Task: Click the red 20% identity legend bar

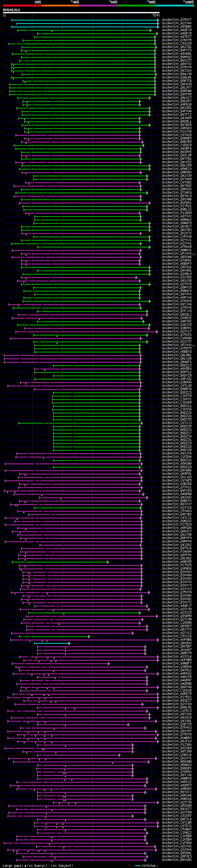Action: click(22, 6)
